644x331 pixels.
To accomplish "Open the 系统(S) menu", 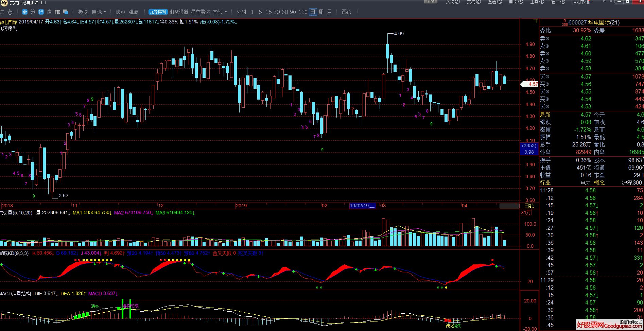I will point(453,2).
